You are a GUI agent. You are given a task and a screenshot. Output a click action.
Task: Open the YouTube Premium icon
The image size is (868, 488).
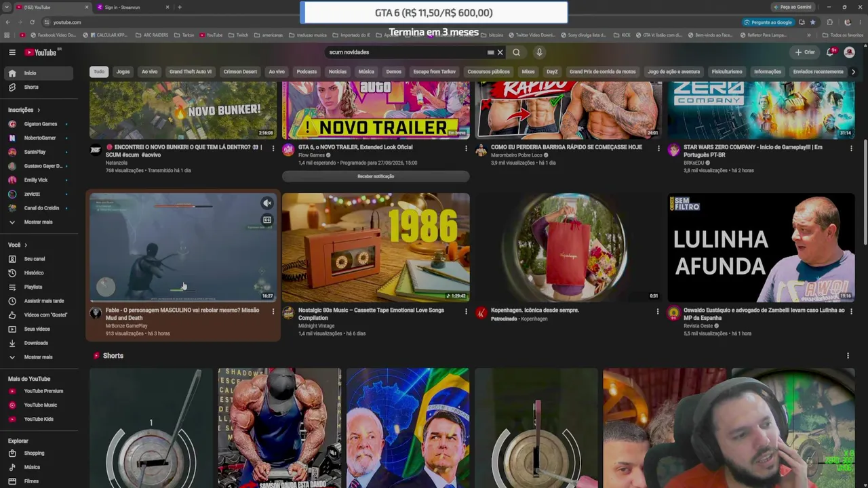(x=12, y=391)
